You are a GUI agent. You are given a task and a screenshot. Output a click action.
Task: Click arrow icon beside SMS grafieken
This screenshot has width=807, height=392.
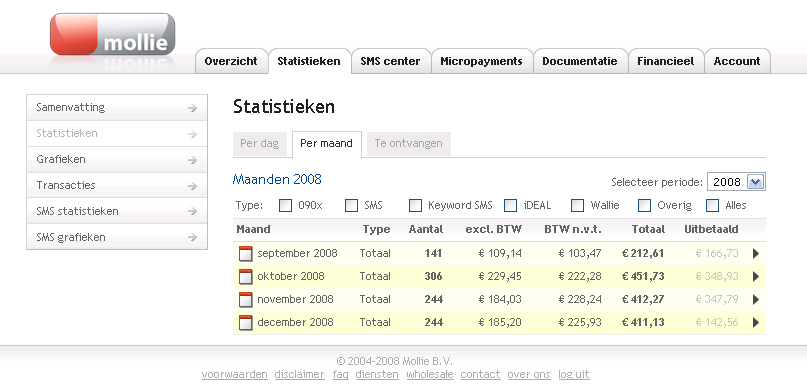192,238
